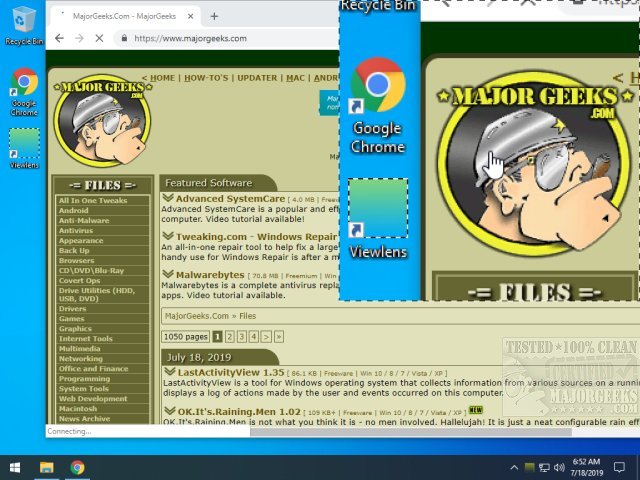Close the MajorGeeks.Com browser tab
640x480 pixels.
(191, 16)
